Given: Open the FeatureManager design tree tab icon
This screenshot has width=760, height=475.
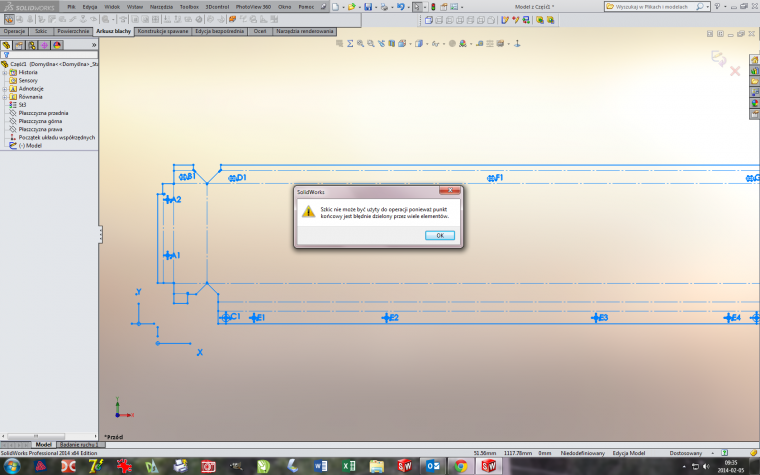Looking at the screenshot, I should click(x=8, y=45).
